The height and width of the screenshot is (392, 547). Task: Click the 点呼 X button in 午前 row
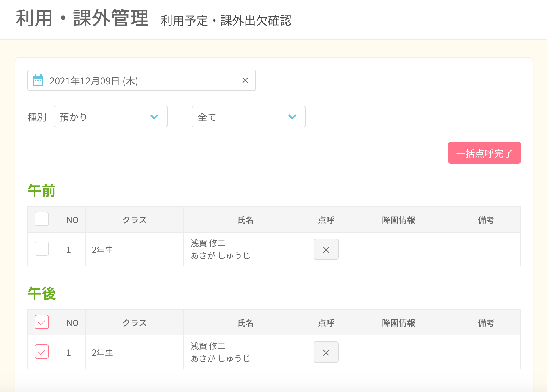[x=326, y=249]
